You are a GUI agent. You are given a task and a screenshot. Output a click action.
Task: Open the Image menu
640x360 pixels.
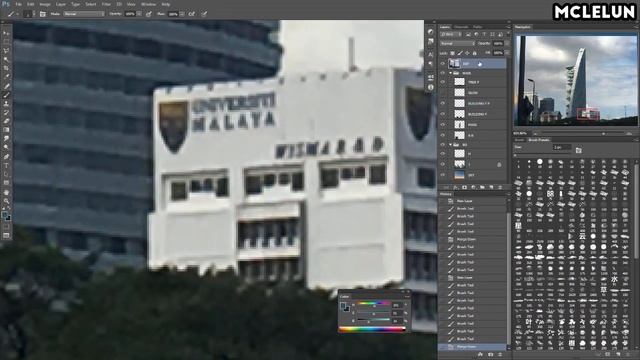point(45,4)
